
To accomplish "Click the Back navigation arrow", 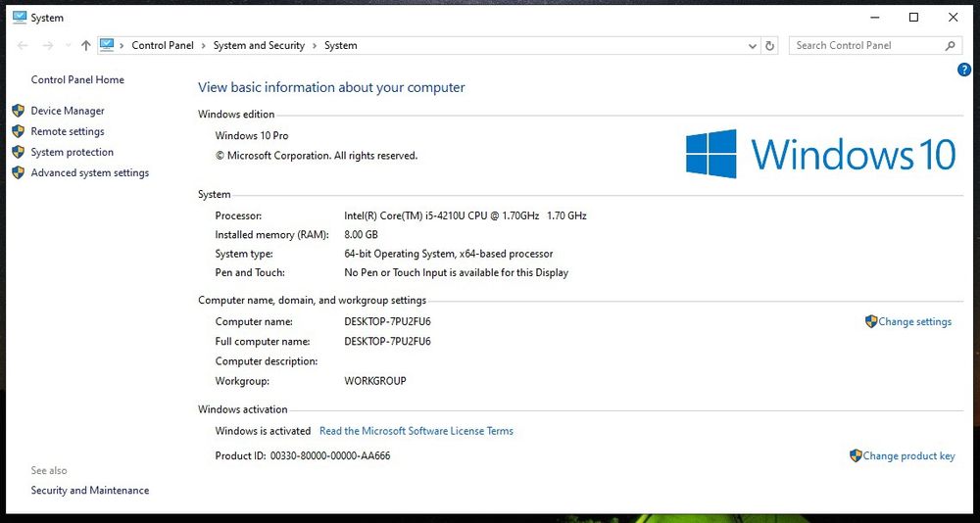I will coord(23,46).
